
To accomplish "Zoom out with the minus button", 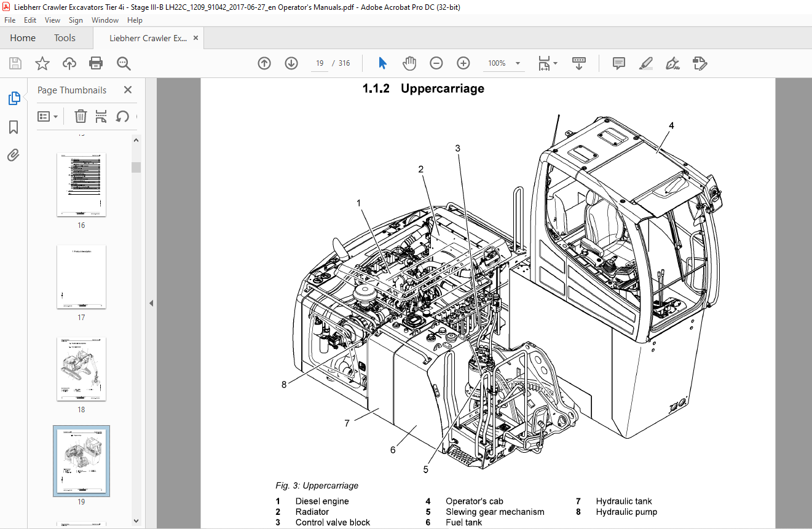I will point(436,63).
